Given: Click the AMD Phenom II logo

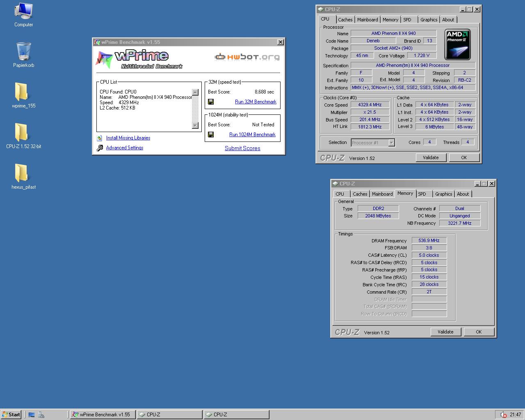Looking at the screenshot, I should [x=457, y=45].
